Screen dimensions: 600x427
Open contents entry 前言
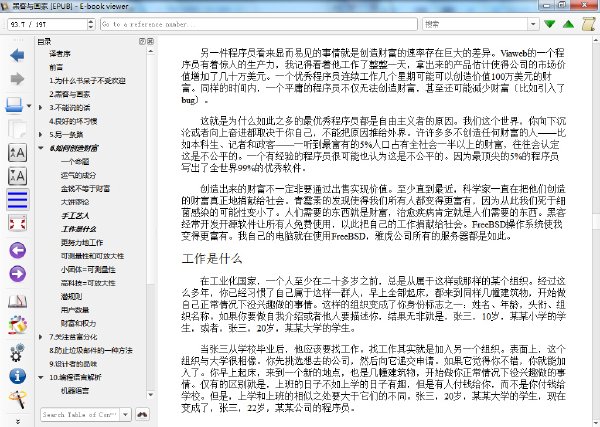pos(56,67)
